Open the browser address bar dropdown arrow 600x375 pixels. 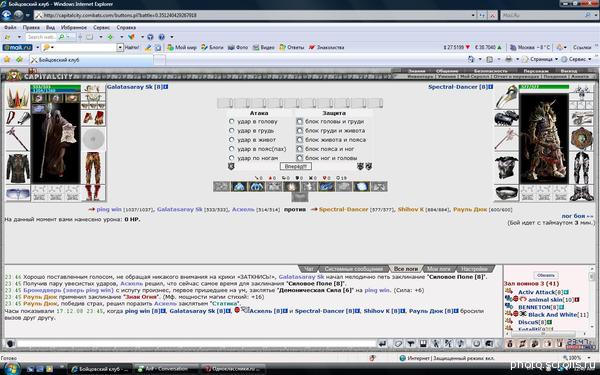pos(474,15)
